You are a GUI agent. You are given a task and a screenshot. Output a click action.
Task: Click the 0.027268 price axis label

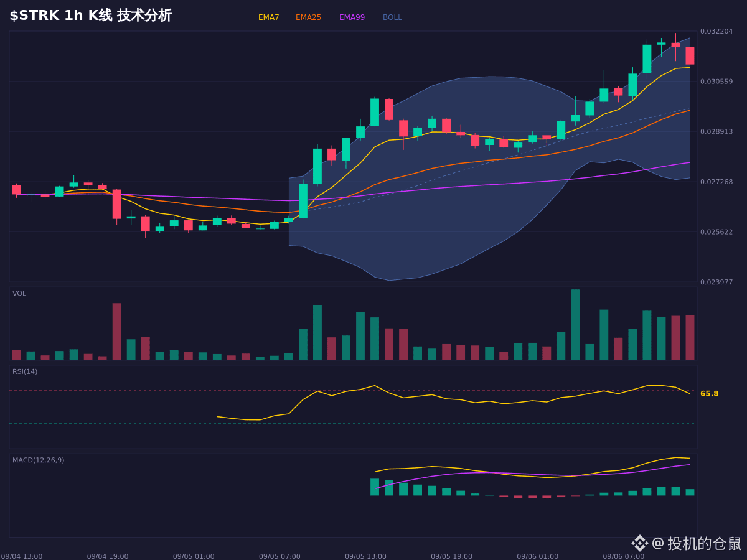(x=716, y=182)
